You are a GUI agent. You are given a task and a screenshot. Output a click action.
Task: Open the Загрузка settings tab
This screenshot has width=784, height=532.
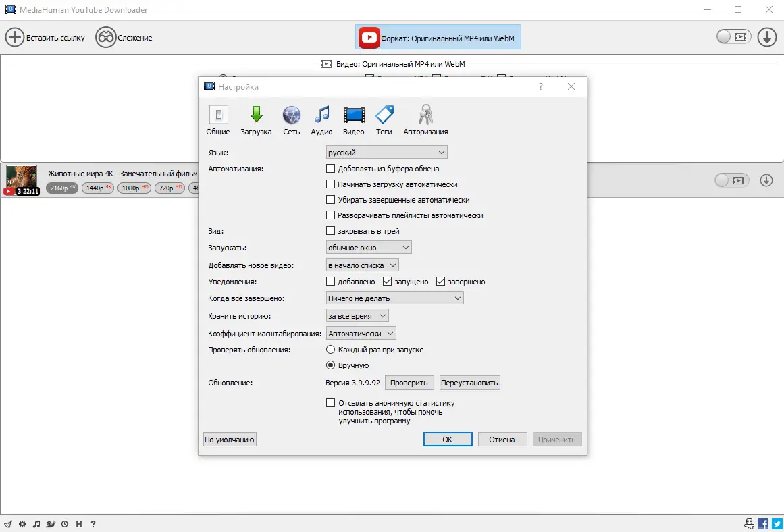[256, 120]
